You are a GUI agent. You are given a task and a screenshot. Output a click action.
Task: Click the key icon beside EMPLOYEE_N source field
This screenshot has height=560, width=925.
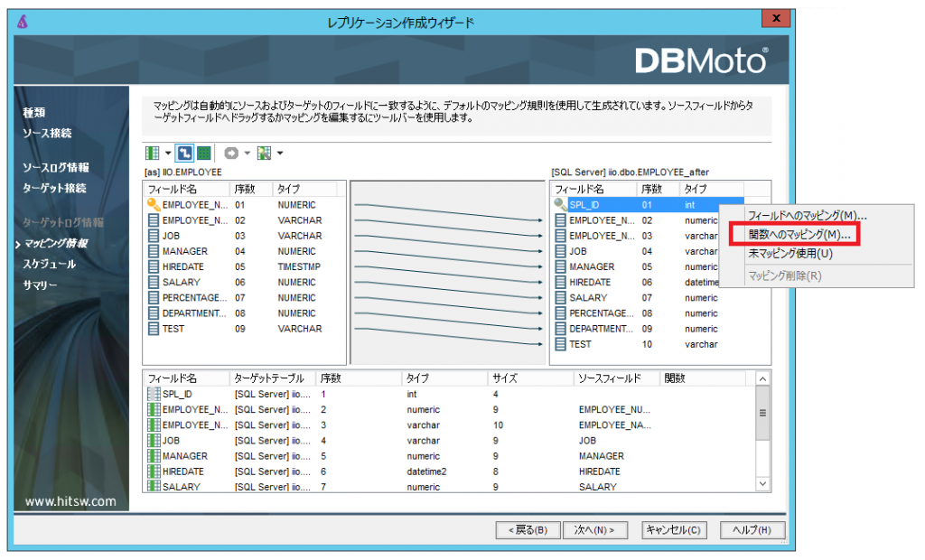click(x=155, y=204)
